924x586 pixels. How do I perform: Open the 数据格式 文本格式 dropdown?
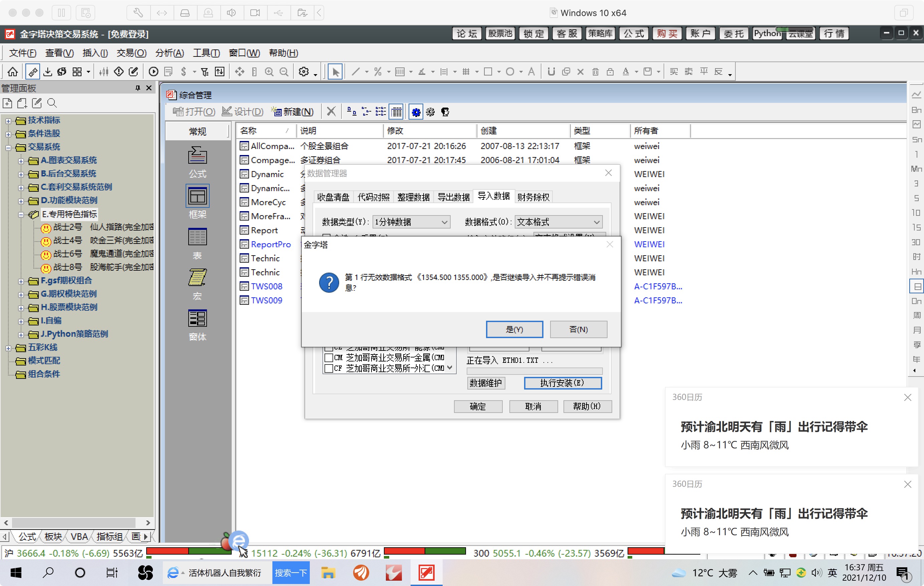[558, 222]
